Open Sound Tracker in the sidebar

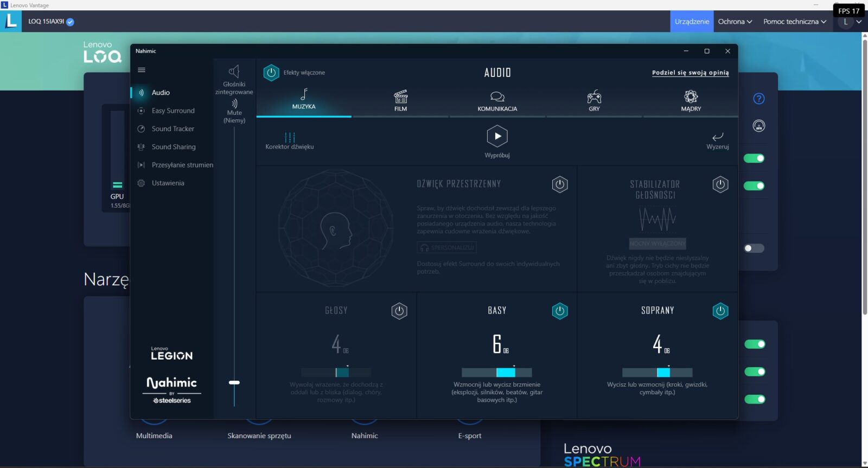(x=173, y=129)
